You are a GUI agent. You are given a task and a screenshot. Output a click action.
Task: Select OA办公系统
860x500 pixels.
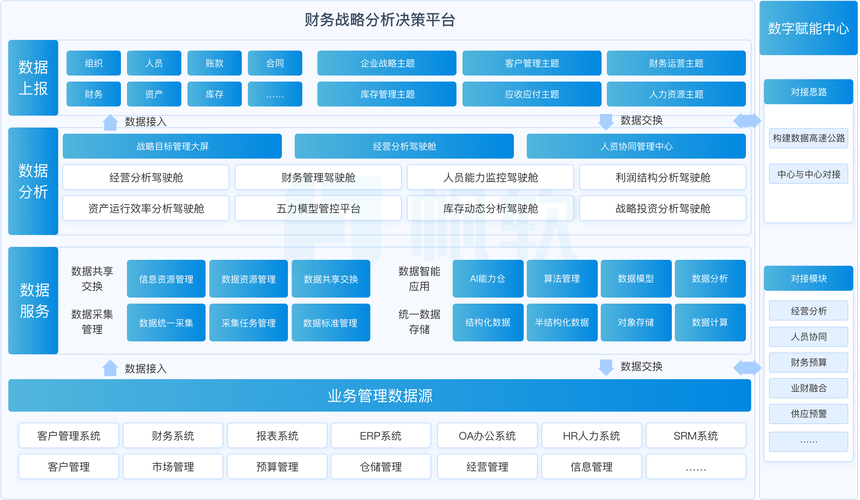pos(487,435)
